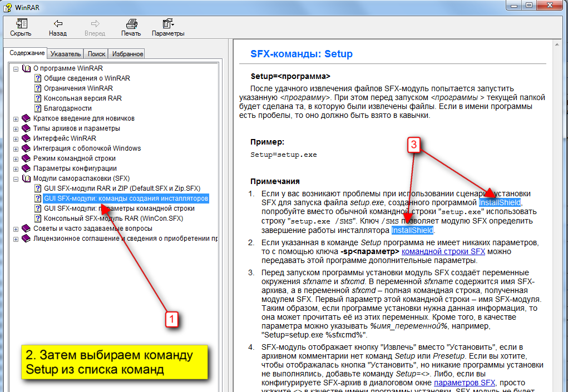The image size is (568, 392).
Task: Expand Краткое введение для новичков node
Action: click(x=16, y=119)
